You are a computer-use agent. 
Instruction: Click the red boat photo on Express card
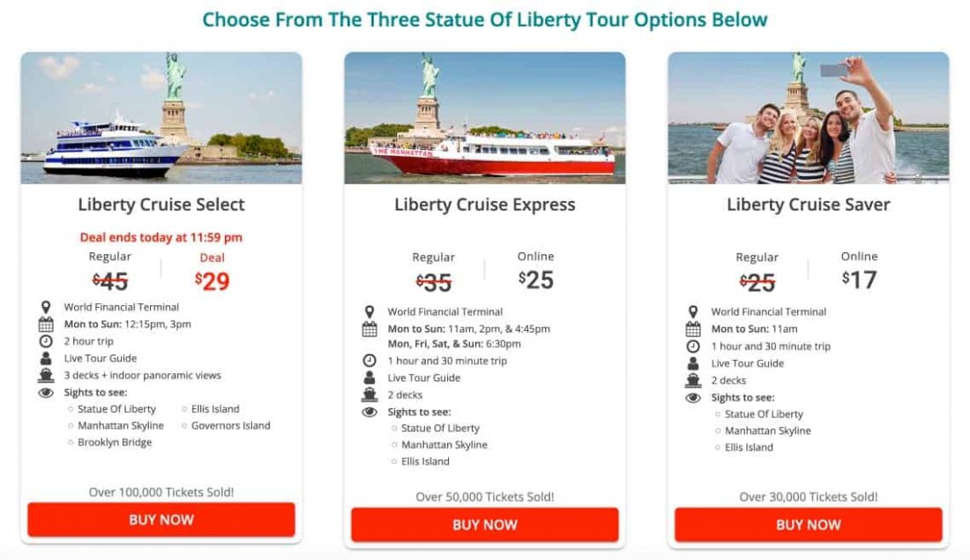coord(484,117)
